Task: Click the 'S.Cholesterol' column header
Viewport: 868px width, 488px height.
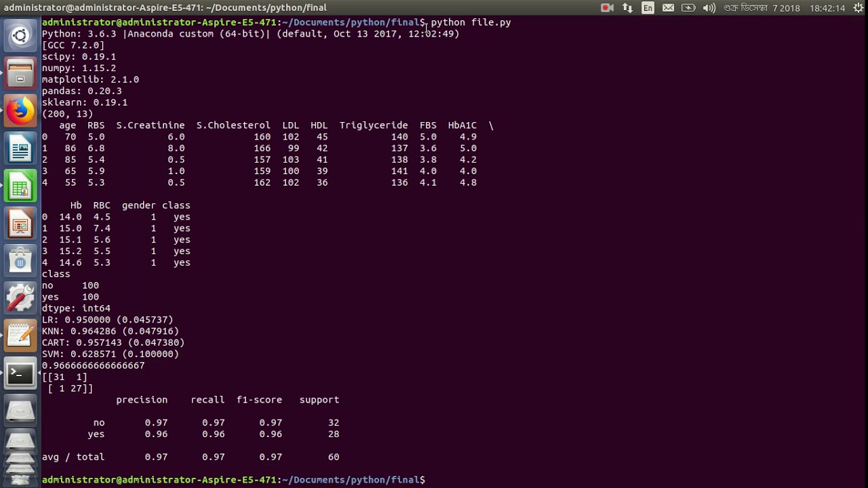Action: click(x=233, y=125)
